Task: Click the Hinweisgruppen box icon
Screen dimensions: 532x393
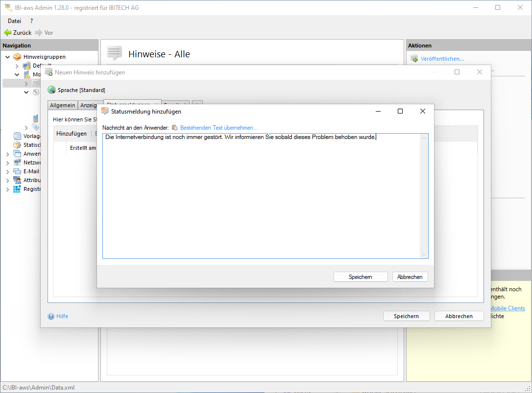Action: (17, 57)
